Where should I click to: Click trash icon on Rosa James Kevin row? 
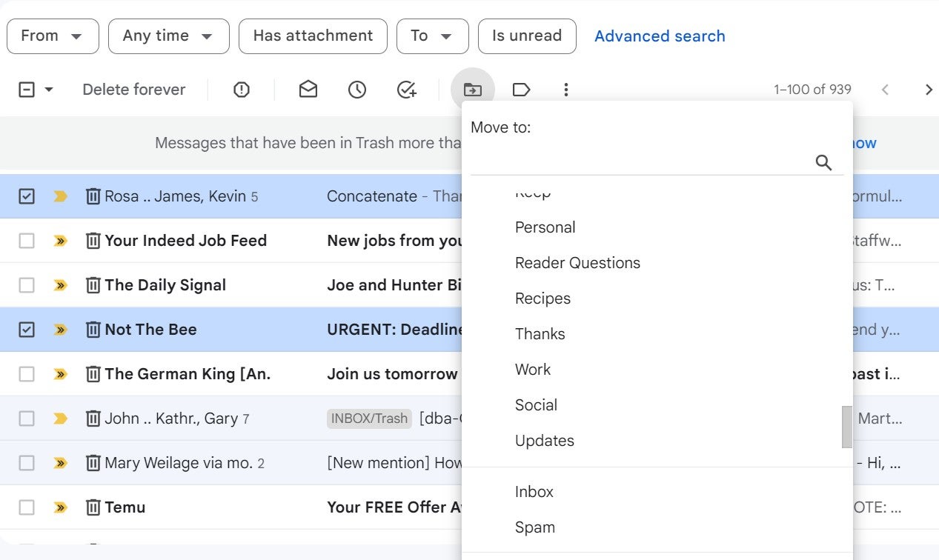(93, 196)
